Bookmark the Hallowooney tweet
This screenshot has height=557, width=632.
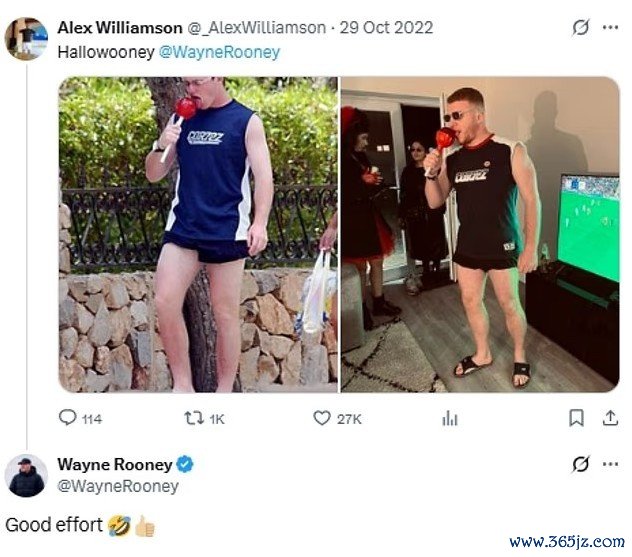(x=576, y=418)
